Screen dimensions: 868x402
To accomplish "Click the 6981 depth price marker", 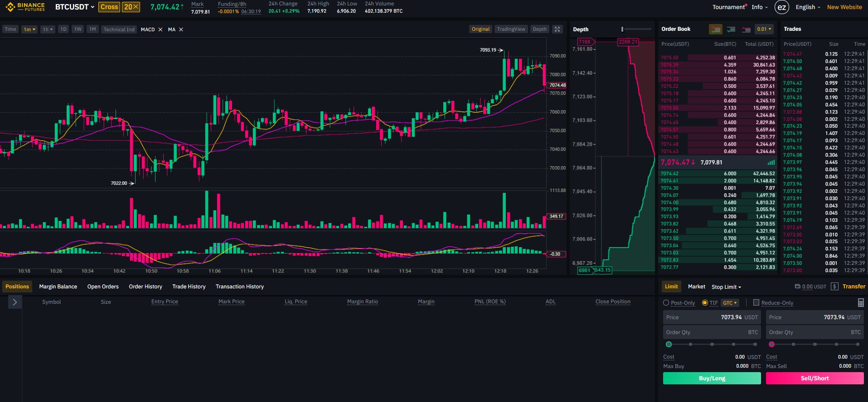I will [x=585, y=270].
